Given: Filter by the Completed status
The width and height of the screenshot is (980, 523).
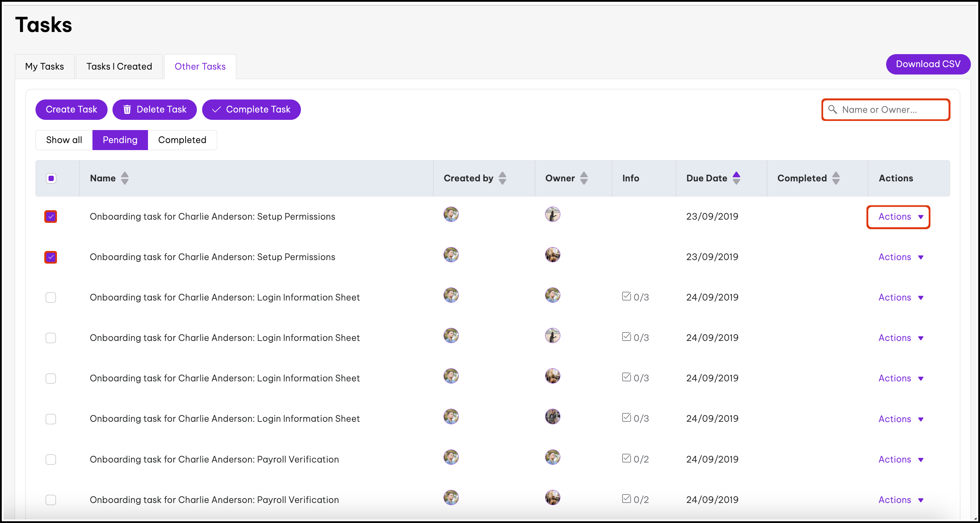Looking at the screenshot, I should pyautogui.click(x=182, y=140).
